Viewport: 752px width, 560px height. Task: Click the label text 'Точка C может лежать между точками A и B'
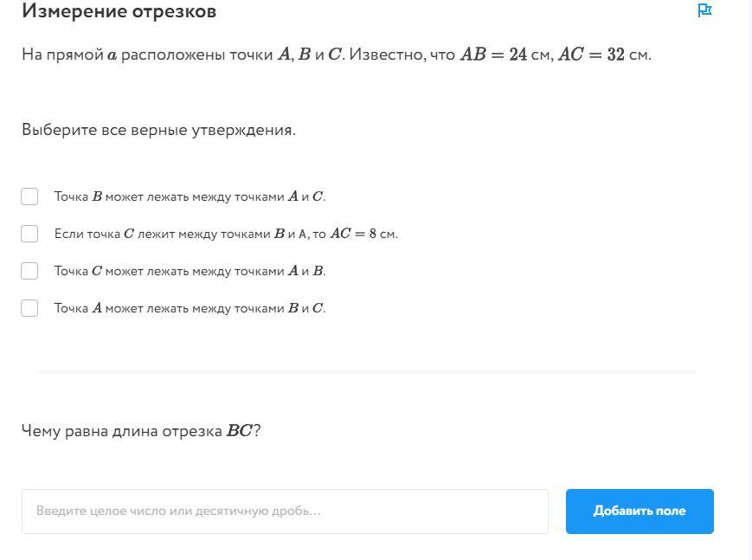(190, 271)
